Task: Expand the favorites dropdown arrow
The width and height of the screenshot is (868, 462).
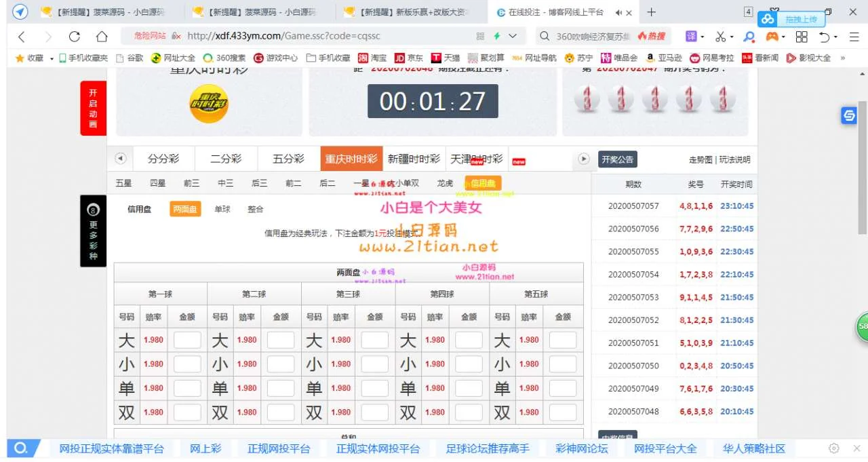Action: coord(52,58)
